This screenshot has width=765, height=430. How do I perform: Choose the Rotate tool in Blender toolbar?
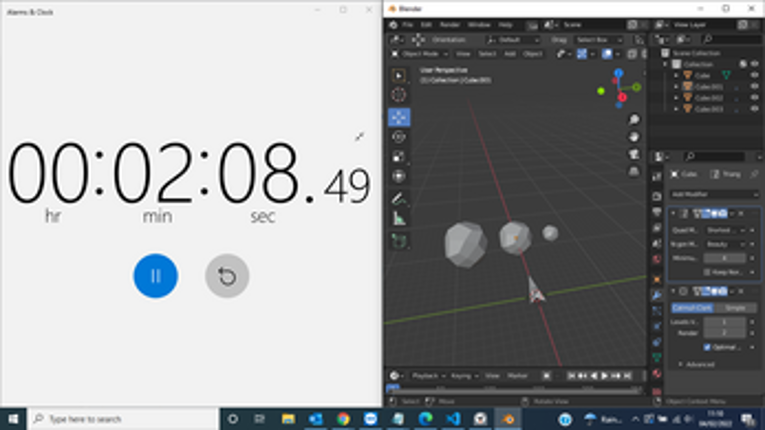click(x=399, y=137)
